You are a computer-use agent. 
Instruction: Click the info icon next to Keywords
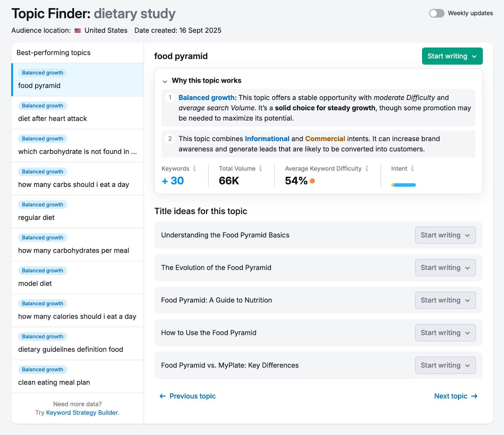point(194,169)
